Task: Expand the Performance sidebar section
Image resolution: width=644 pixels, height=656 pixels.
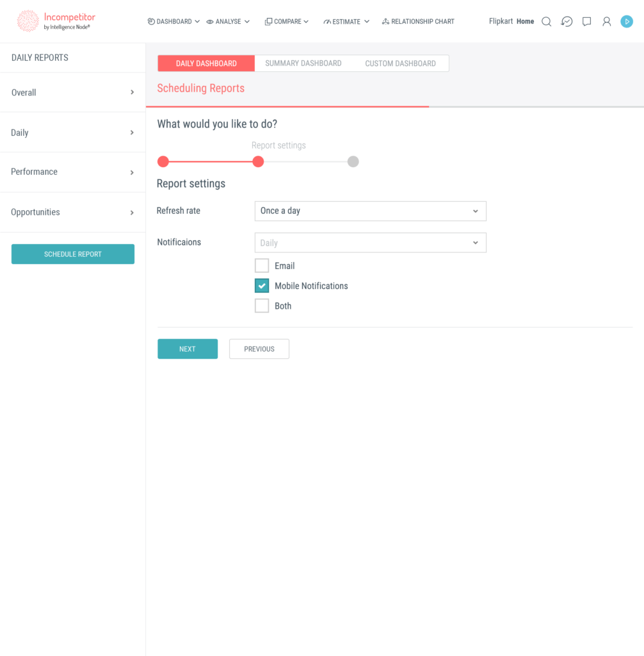Action: click(72, 172)
